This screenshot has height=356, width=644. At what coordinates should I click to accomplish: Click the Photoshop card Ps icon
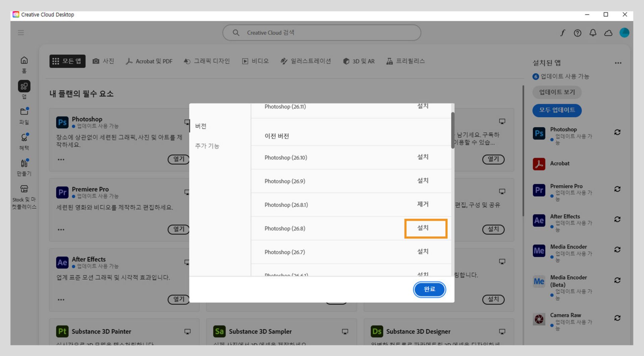[x=62, y=122]
